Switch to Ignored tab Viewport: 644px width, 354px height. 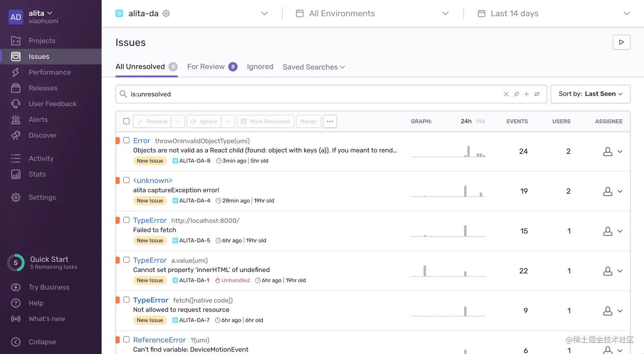pyautogui.click(x=260, y=67)
